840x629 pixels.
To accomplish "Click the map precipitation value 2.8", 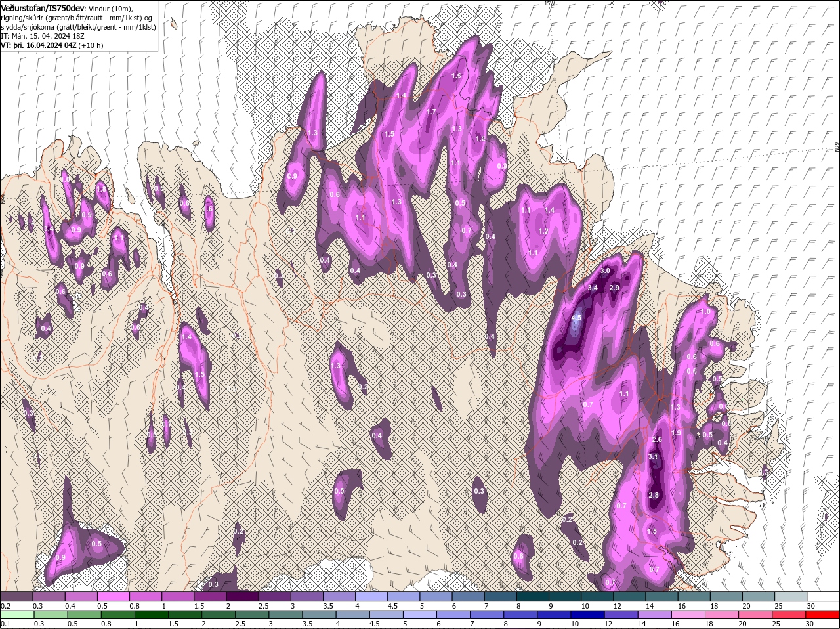I will 654,495.
